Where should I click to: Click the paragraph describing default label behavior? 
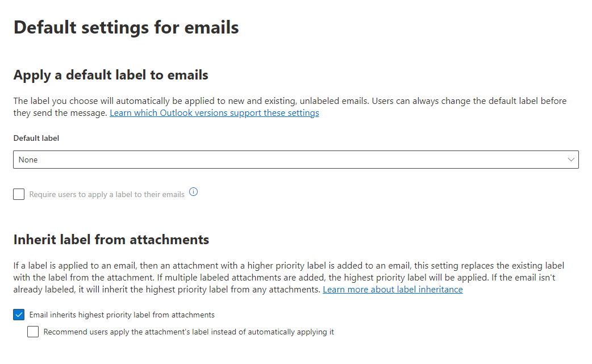click(x=290, y=107)
